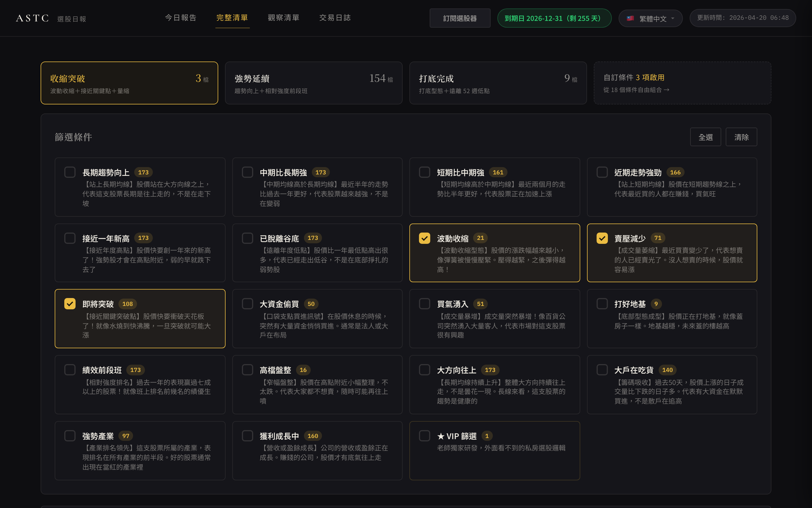Screen dimensions: 812x508
Task: Tick the 獲利成長中 checkbox
Action: tap(247, 436)
